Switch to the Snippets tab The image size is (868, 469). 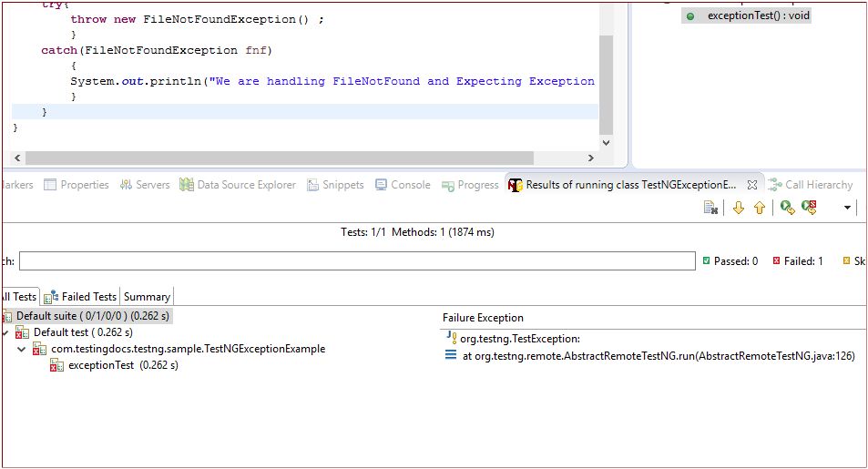[x=335, y=185]
